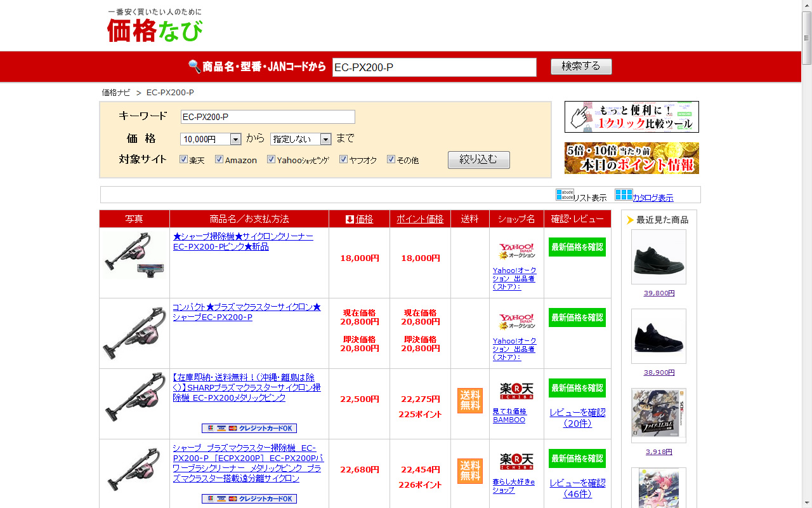Click the top search box containing EC-PX200-P
Viewport: 812px width, 508px height.
(435, 67)
